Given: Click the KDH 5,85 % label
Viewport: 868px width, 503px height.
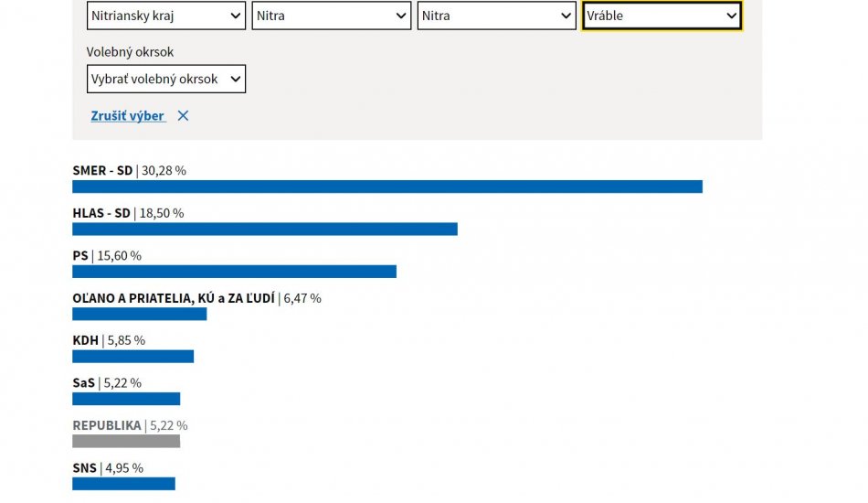Looking at the screenshot, I should point(109,340).
